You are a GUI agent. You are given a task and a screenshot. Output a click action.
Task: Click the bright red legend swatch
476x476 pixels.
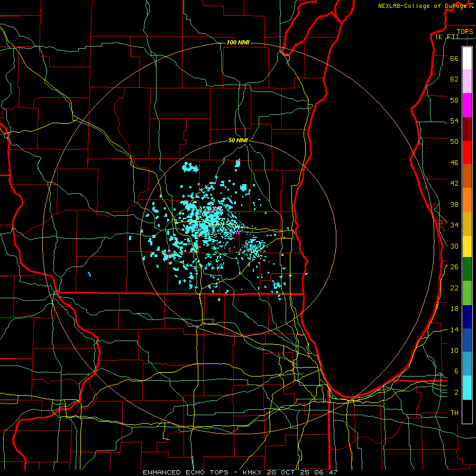[x=467, y=152]
